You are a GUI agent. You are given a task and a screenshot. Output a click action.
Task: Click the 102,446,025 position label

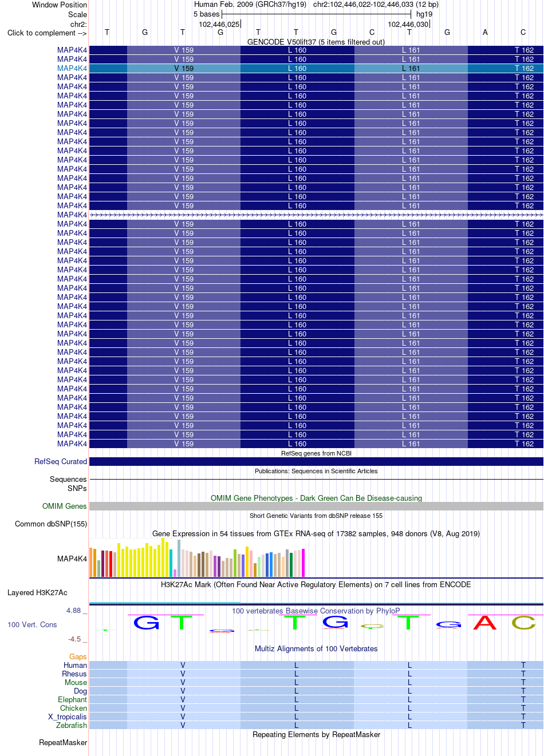coord(219,24)
